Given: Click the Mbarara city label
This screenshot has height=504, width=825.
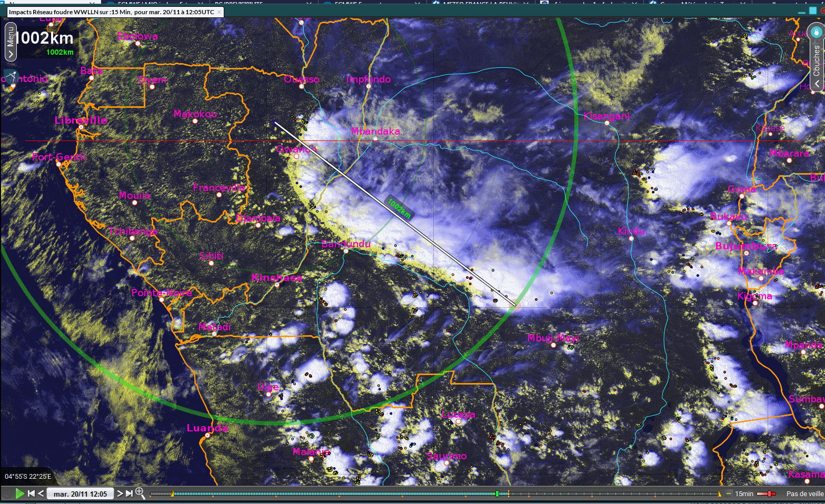Looking at the screenshot, I should tap(789, 153).
